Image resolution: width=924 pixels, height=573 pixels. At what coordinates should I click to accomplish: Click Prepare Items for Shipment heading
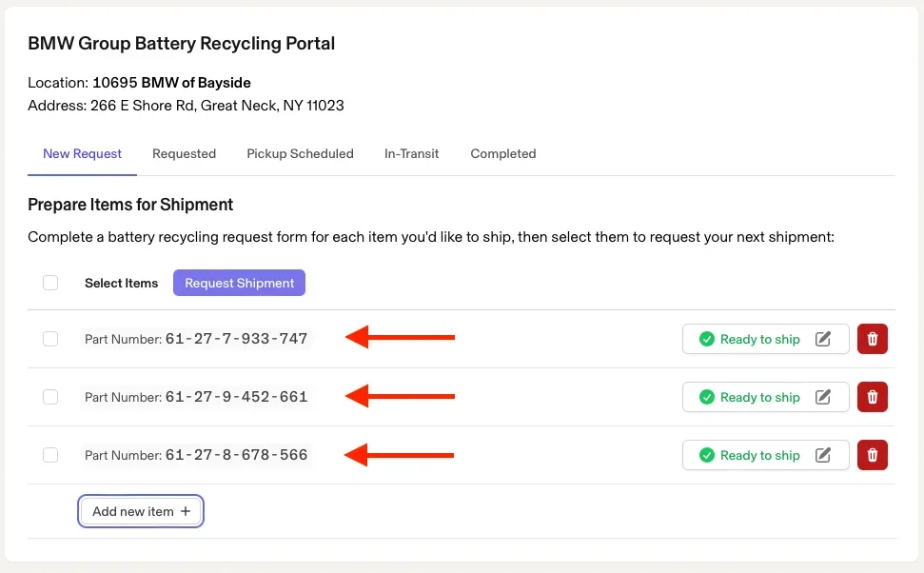coord(130,205)
